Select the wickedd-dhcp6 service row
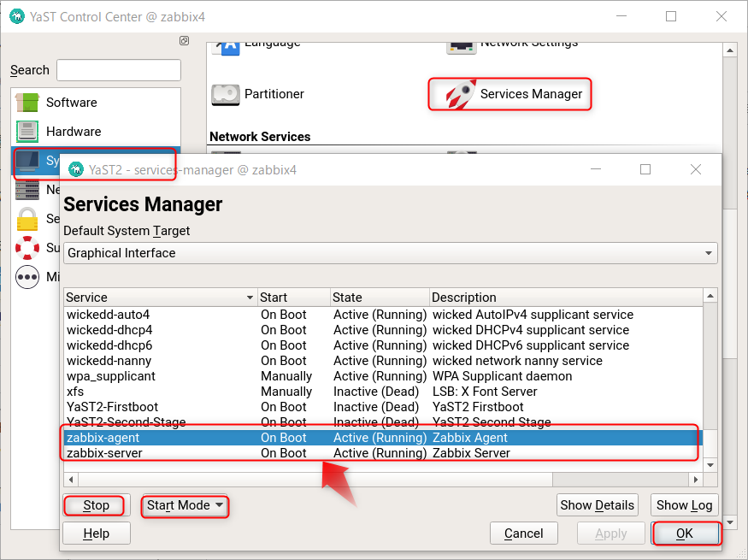 tap(384, 345)
